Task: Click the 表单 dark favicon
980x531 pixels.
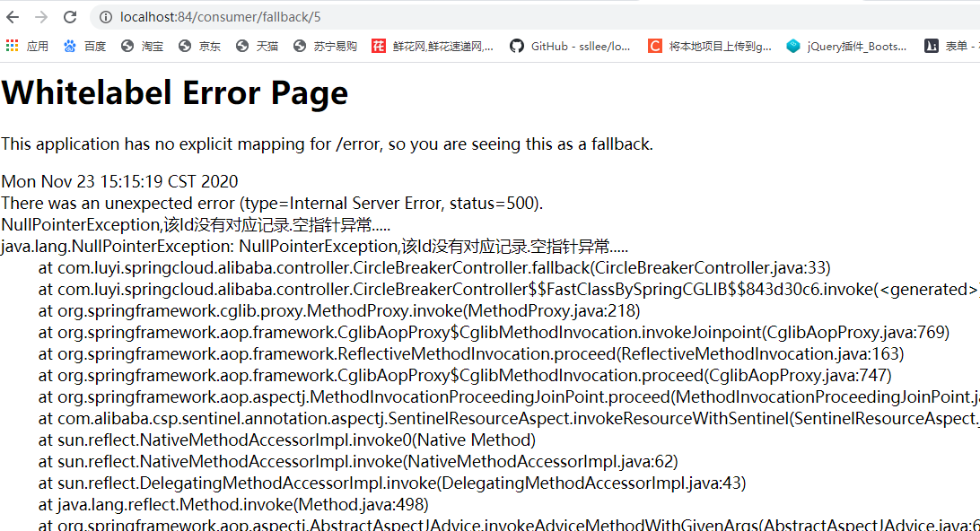Action: pos(932,46)
